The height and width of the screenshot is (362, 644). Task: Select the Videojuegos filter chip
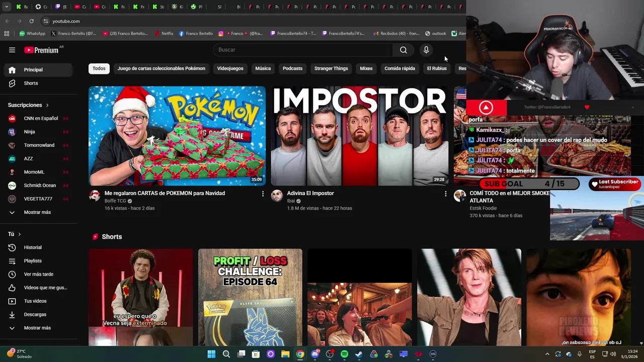pos(230,68)
